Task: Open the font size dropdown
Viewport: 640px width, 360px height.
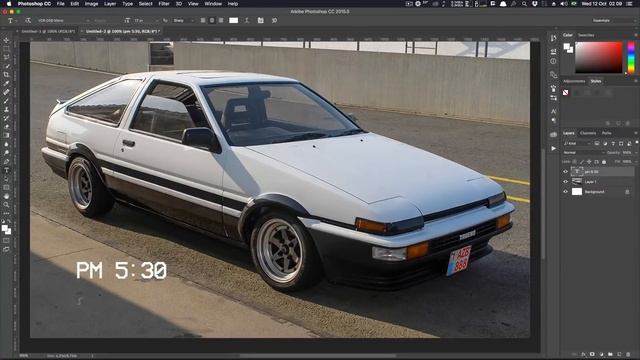Action: [x=146, y=20]
